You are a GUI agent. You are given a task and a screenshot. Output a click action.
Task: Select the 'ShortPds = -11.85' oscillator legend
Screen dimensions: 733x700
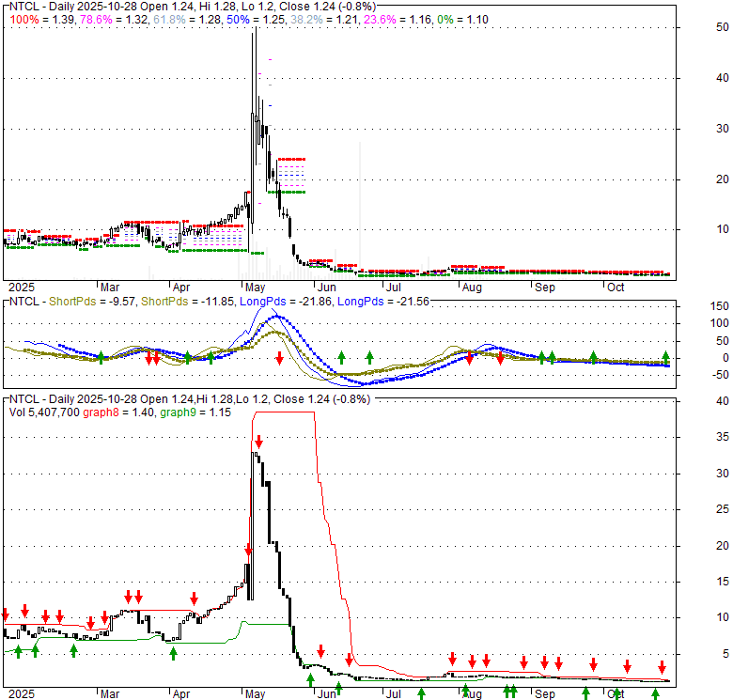187,302
